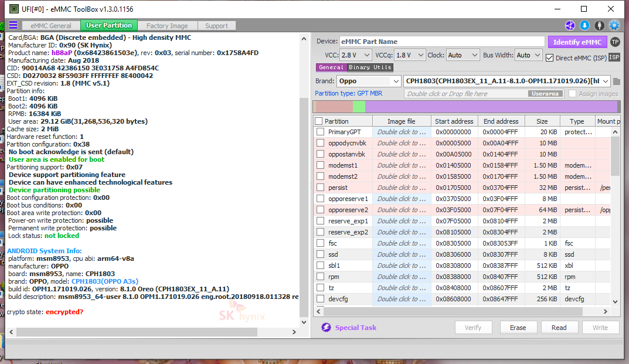Switch to the Factory Image tab
Screen dimensions: 629x364
pyautogui.click(x=167, y=26)
